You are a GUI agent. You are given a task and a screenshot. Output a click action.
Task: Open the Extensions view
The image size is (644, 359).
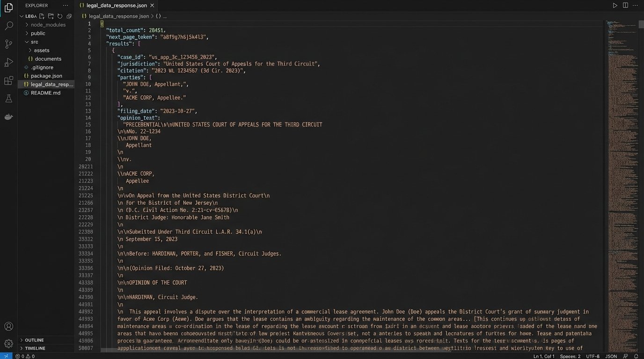[8, 80]
